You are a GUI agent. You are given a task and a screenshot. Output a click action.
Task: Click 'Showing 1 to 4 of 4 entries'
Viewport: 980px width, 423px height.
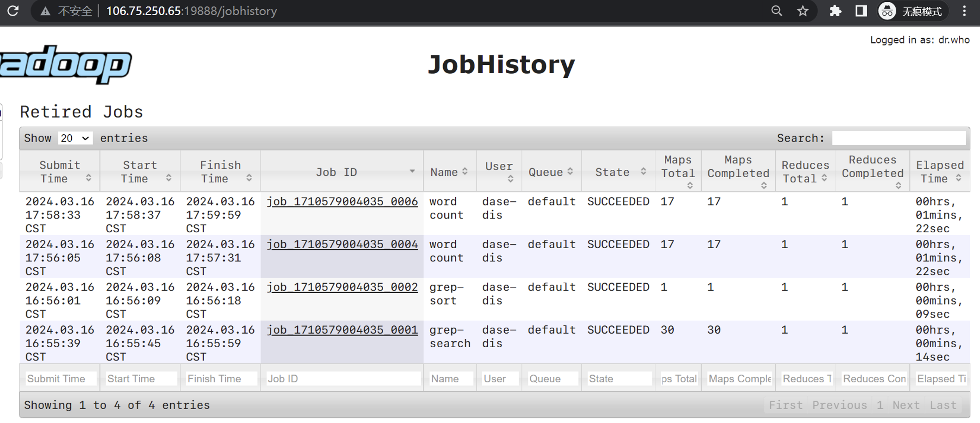(x=117, y=405)
